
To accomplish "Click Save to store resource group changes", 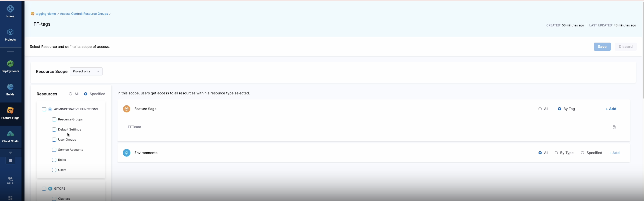I will point(602,47).
